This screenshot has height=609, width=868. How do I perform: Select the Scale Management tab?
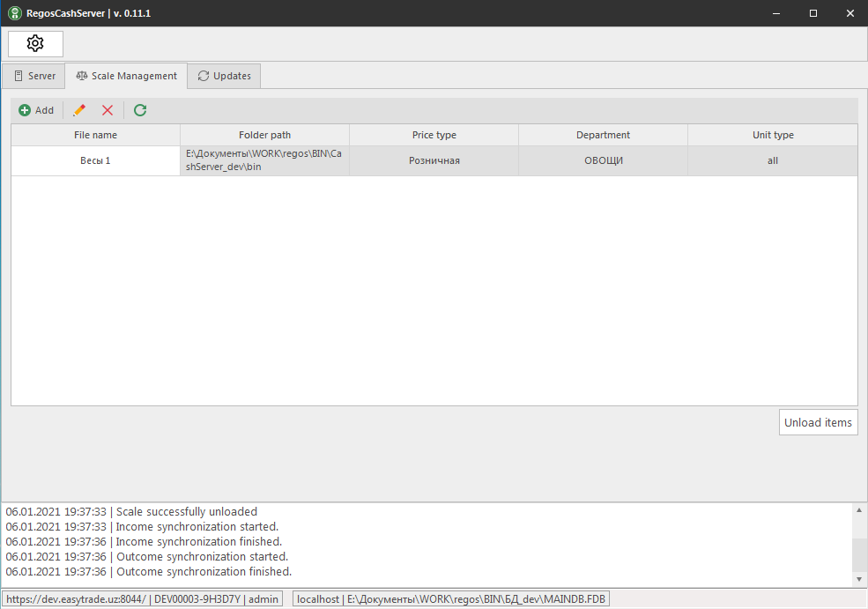click(x=126, y=76)
